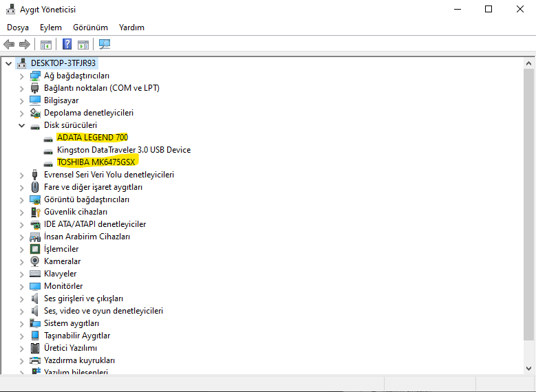Toggle the console tree pane icon
The height and width of the screenshot is (392, 536).
[46, 45]
